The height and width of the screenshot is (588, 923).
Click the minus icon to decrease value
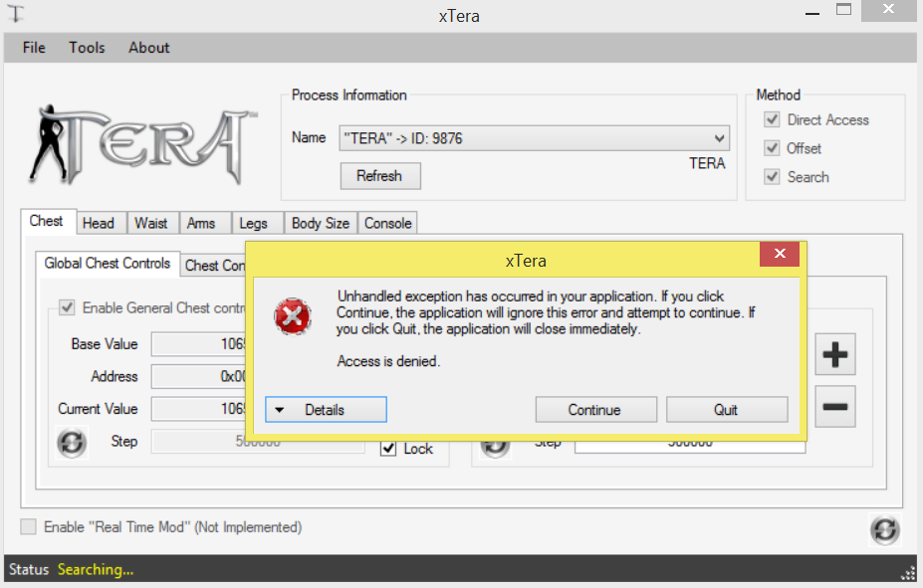[x=834, y=407]
